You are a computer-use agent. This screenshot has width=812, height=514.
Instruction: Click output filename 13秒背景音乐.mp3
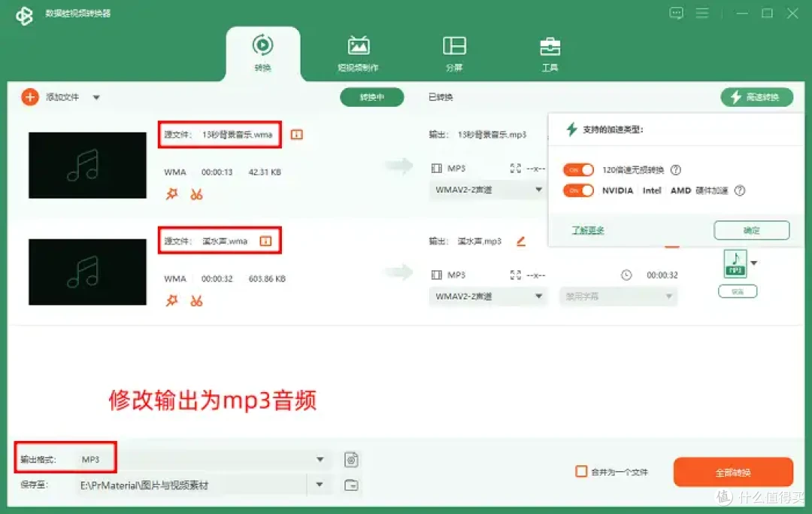pos(492,135)
